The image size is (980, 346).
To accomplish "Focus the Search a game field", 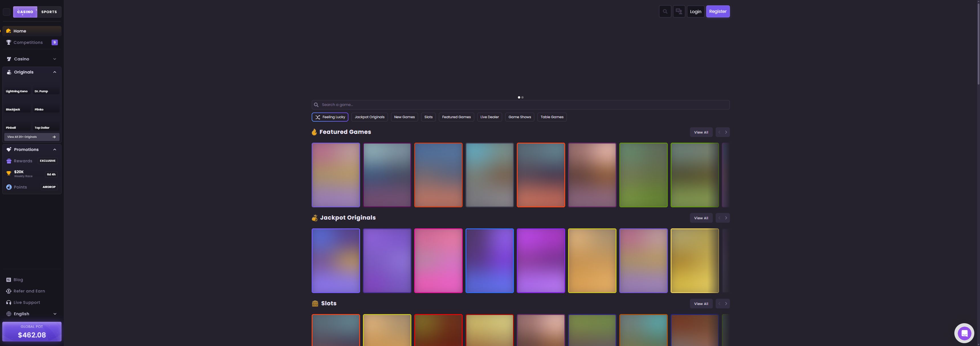I will pyautogui.click(x=520, y=105).
